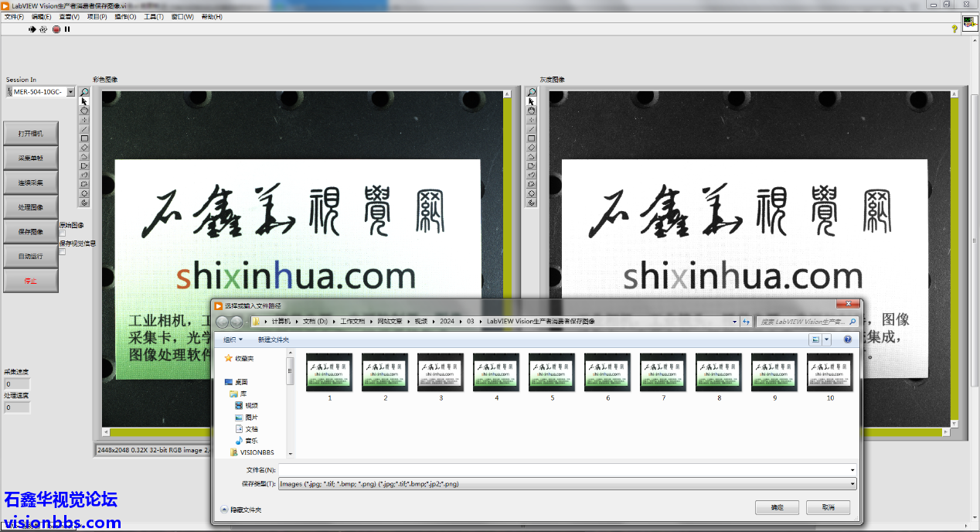Image resolution: width=980 pixels, height=532 pixels.
Task: Tick the 保存视觉信息 checkbox
Action: 63,251
